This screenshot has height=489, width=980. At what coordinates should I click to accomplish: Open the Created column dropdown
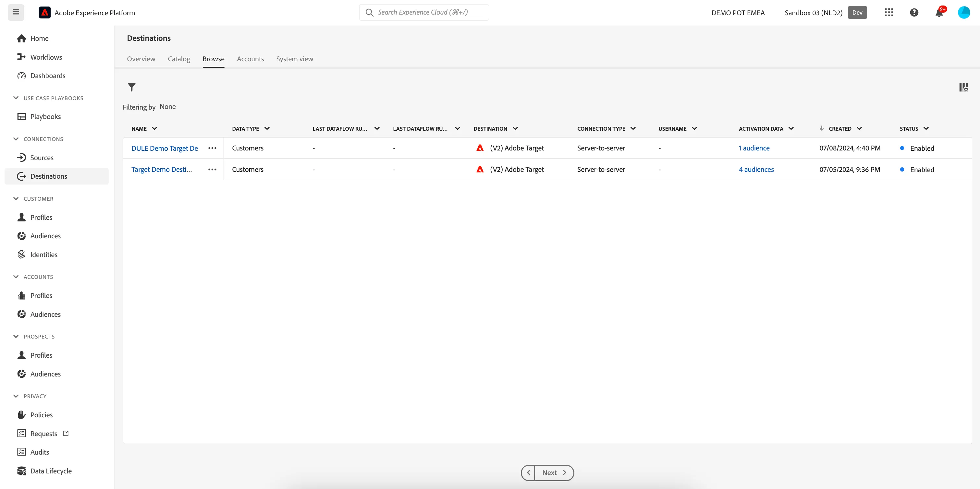859,128
